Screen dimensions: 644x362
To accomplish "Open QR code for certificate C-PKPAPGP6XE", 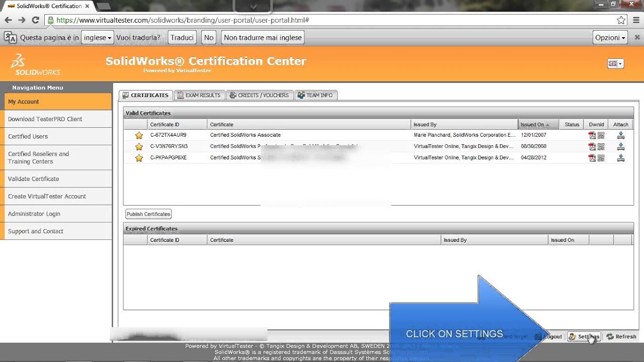I will coord(601,158).
